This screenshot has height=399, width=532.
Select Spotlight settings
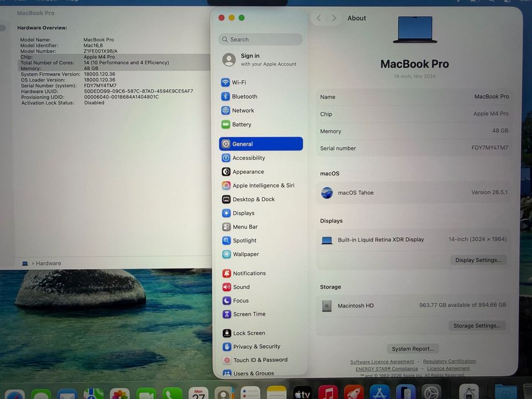[x=239, y=241]
